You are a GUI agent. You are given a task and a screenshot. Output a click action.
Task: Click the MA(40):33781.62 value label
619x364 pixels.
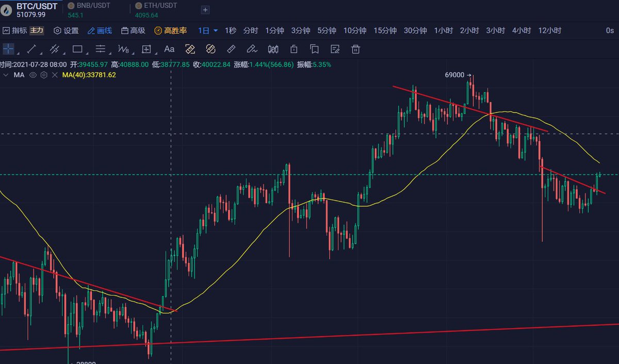pyautogui.click(x=89, y=75)
